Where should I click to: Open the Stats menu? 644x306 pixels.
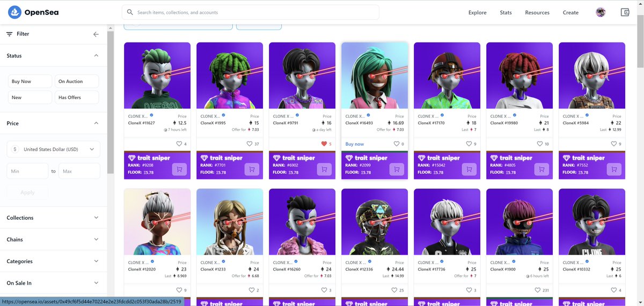click(x=506, y=12)
